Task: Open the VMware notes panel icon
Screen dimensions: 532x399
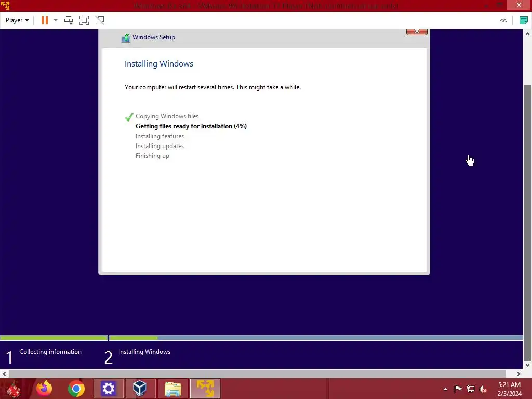Action: pyautogui.click(x=524, y=20)
